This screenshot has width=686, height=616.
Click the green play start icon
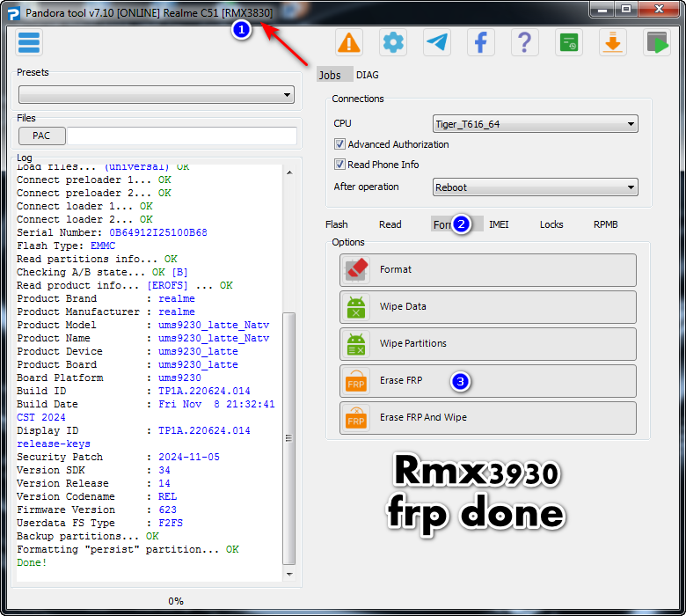(657, 42)
